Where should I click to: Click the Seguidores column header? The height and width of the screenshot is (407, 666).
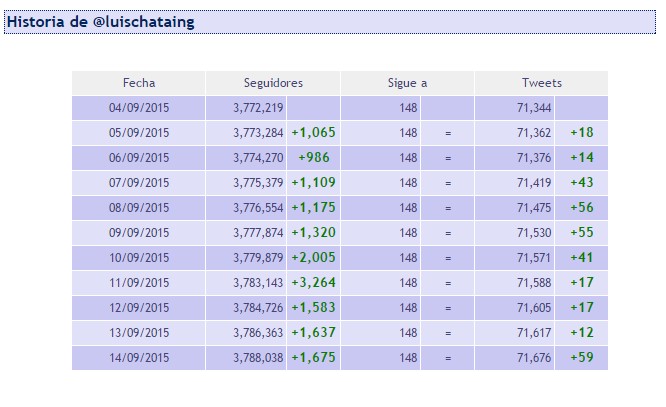click(273, 83)
